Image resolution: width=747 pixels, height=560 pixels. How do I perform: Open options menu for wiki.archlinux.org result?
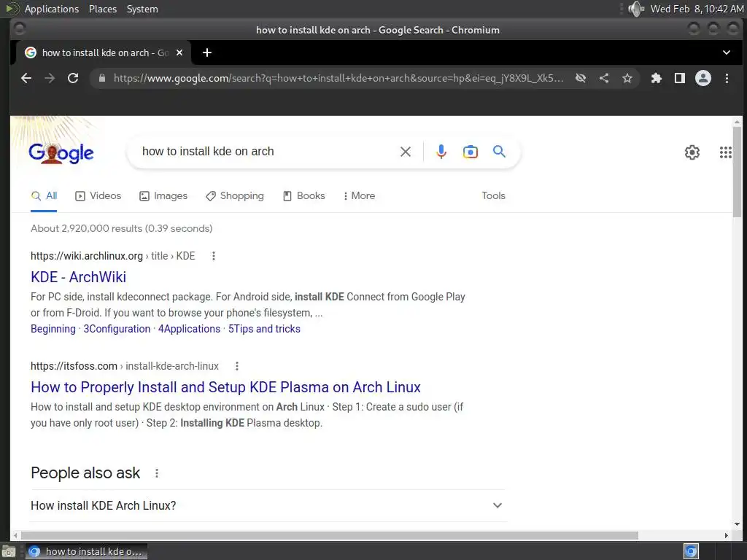click(x=214, y=256)
